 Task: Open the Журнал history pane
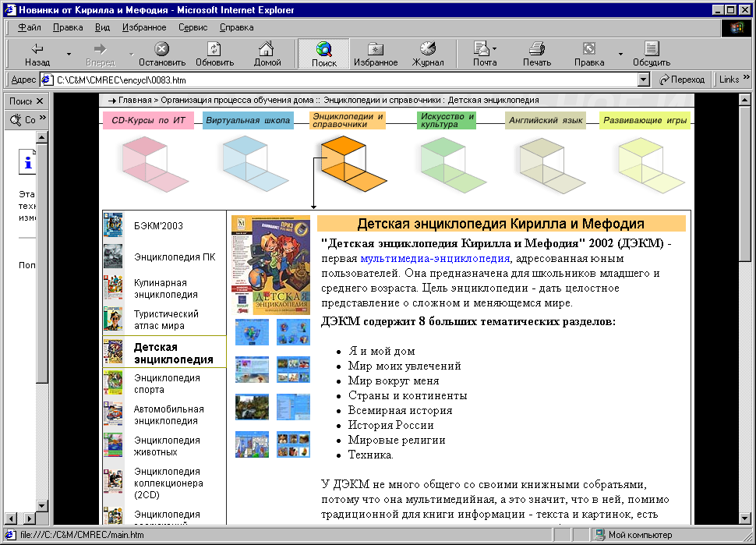point(428,54)
